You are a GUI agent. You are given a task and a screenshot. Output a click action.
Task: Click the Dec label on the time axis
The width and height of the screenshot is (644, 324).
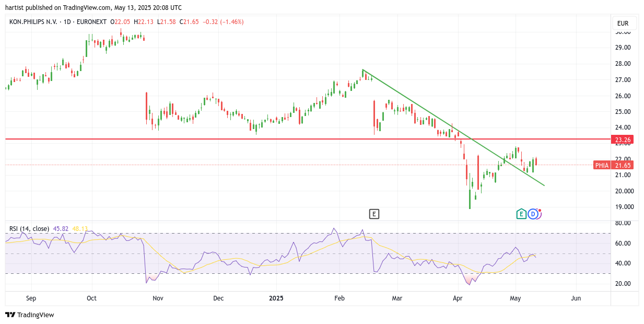218,298
